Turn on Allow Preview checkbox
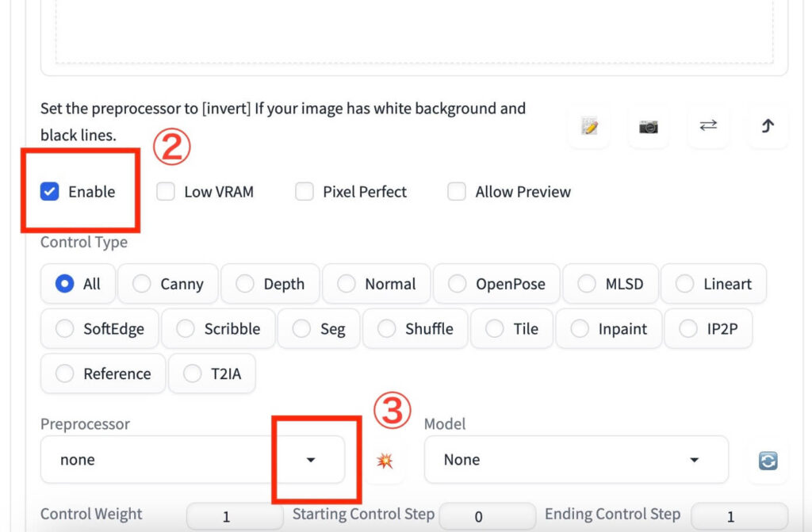The height and width of the screenshot is (532, 812). (457, 192)
